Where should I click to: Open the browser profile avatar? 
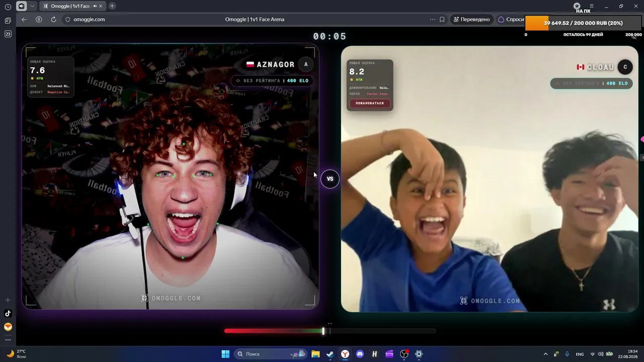click(x=577, y=6)
